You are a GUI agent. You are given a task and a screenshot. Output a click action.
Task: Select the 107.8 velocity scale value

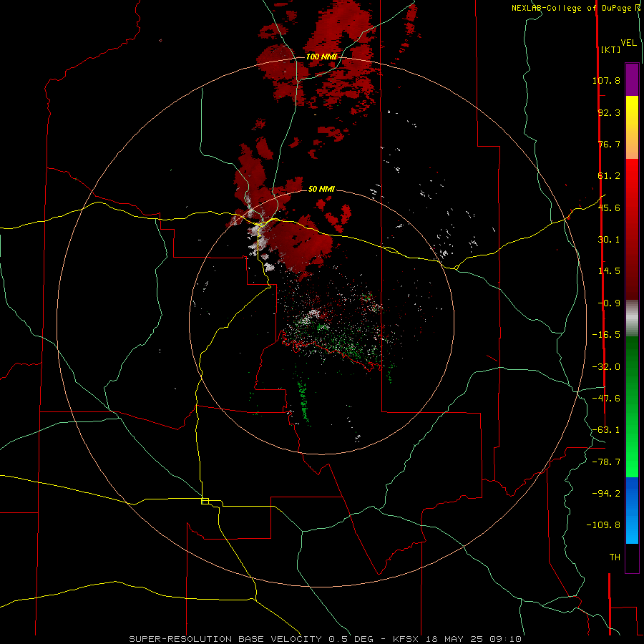[x=606, y=80]
